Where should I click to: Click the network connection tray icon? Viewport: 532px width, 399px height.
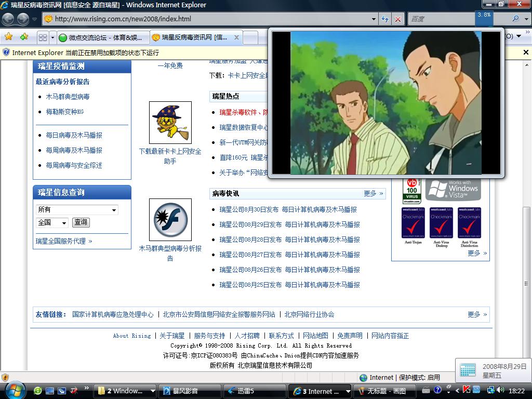point(490,390)
